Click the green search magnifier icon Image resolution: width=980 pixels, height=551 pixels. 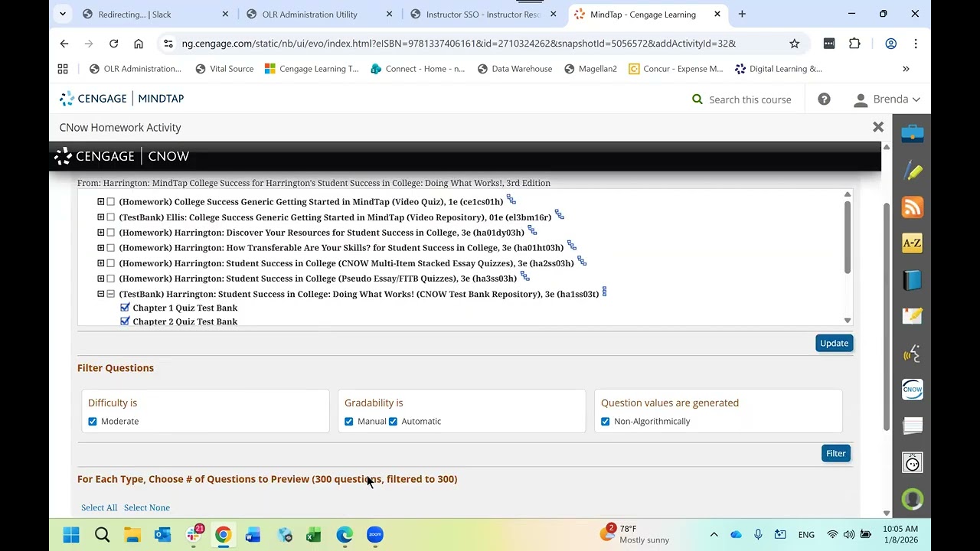[697, 99]
